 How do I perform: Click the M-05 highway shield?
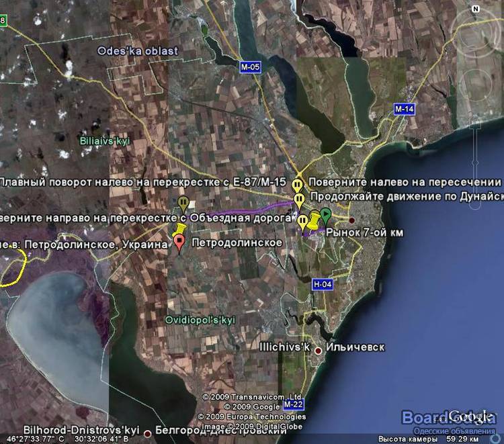point(250,67)
